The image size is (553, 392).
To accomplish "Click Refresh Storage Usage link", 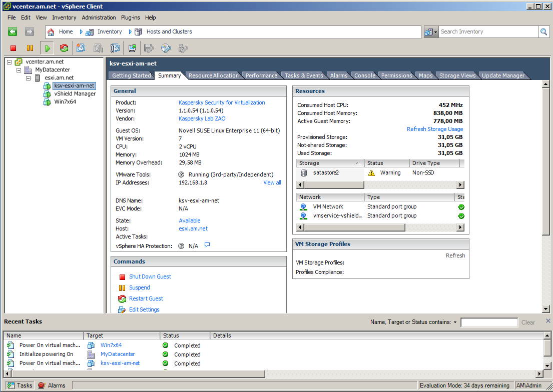I will point(435,129).
